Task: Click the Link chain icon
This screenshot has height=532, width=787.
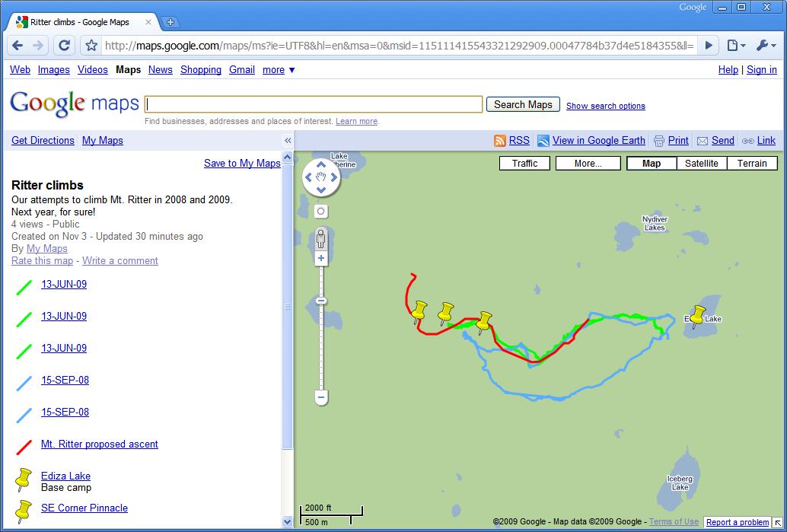Action: tap(748, 141)
